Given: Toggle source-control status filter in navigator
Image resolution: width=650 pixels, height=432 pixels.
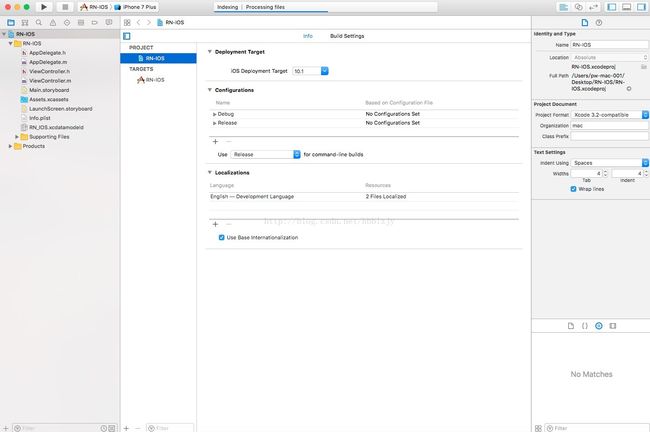Looking at the screenshot, I should pos(112,428).
